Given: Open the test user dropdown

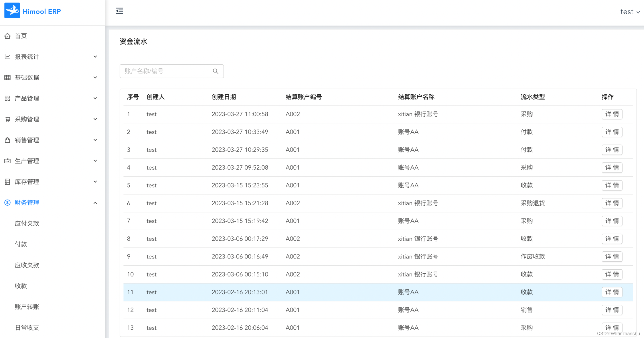Looking at the screenshot, I should pyautogui.click(x=630, y=12).
